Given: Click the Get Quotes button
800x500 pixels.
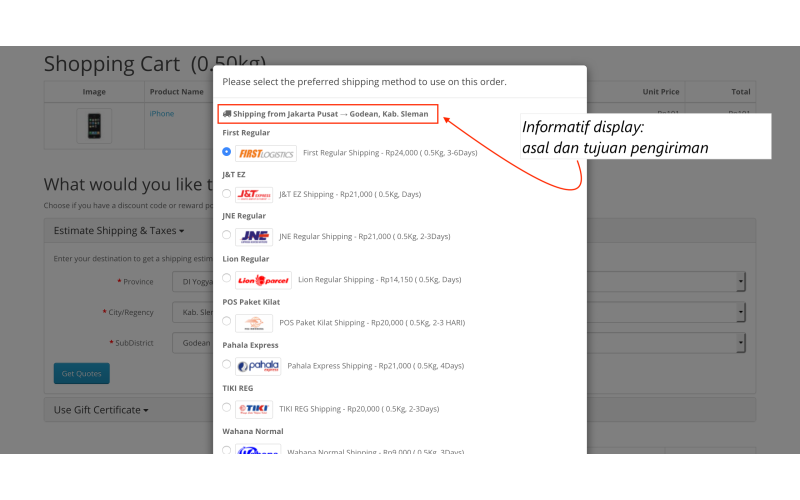Looking at the screenshot, I should [x=82, y=373].
